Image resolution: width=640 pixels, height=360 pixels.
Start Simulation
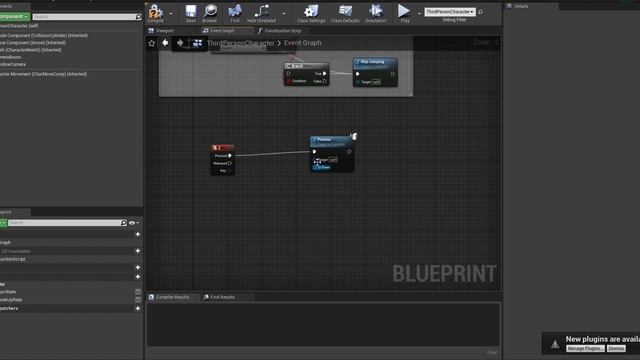coord(376,13)
